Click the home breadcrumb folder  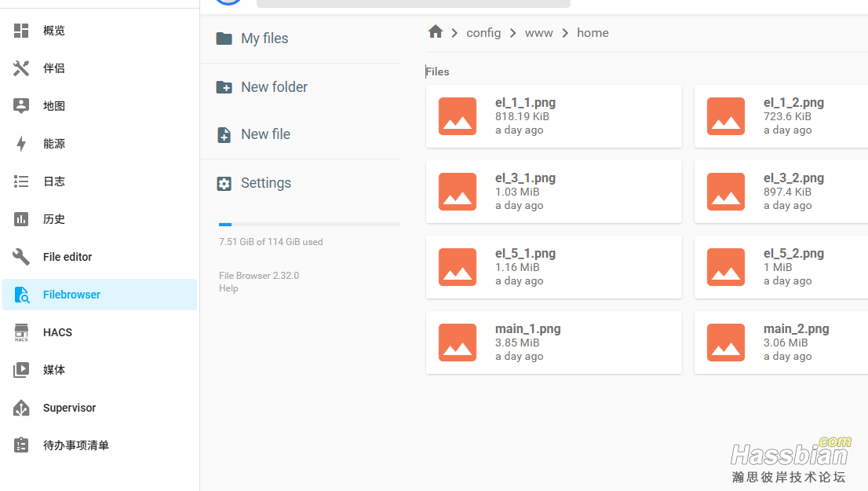pyautogui.click(x=593, y=33)
